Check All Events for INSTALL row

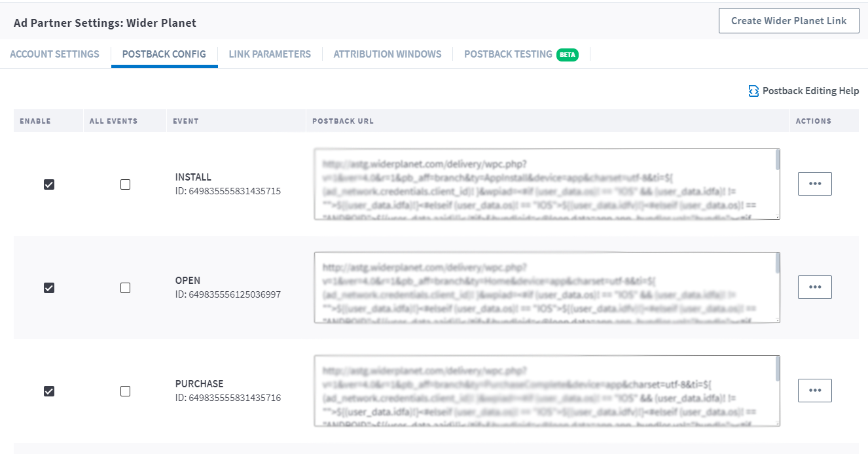[x=125, y=184]
